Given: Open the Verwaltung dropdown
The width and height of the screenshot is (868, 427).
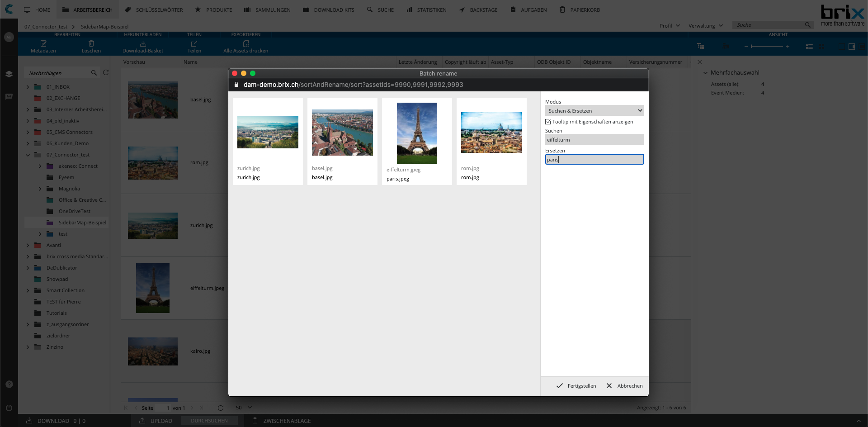Looking at the screenshot, I should click(x=705, y=26).
